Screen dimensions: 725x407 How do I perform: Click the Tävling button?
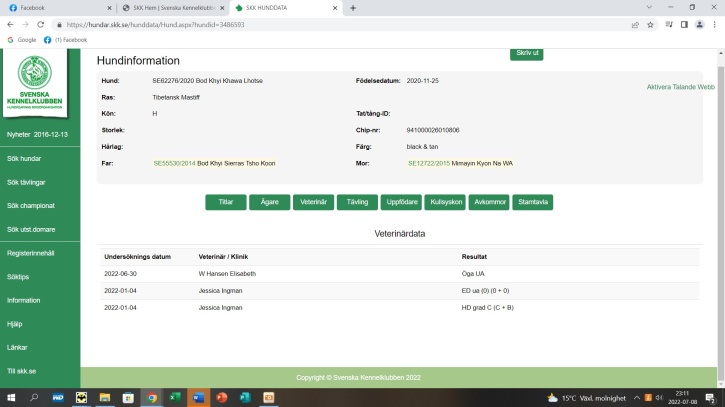[357, 202]
